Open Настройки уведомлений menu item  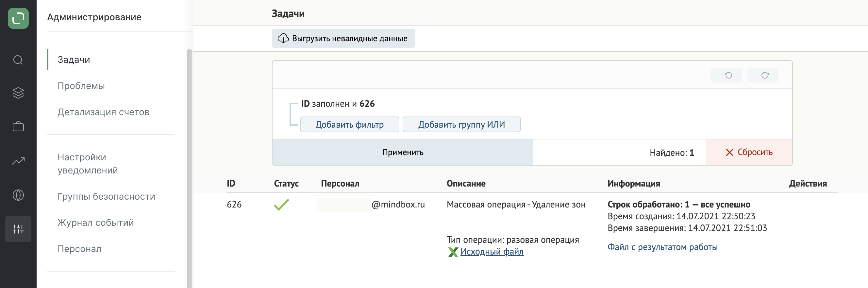pos(88,164)
